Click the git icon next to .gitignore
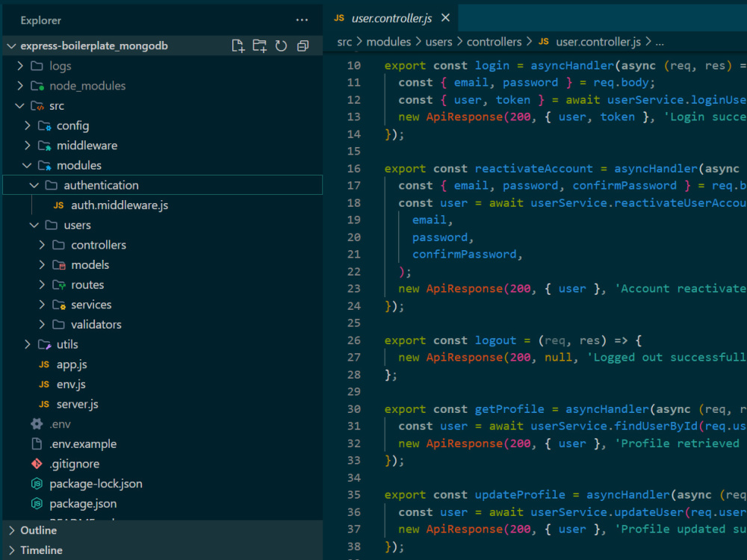Image resolution: width=747 pixels, height=560 pixels. (x=37, y=464)
